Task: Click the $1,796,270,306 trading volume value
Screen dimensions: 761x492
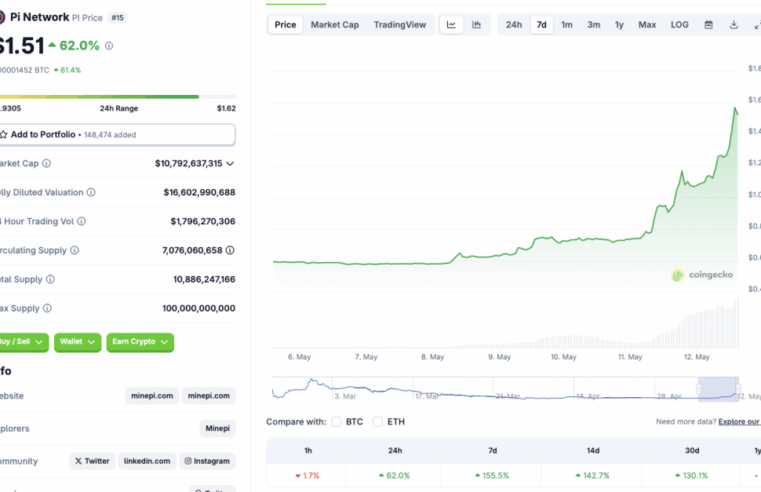Action: pyautogui.click(x=203, y=221)
